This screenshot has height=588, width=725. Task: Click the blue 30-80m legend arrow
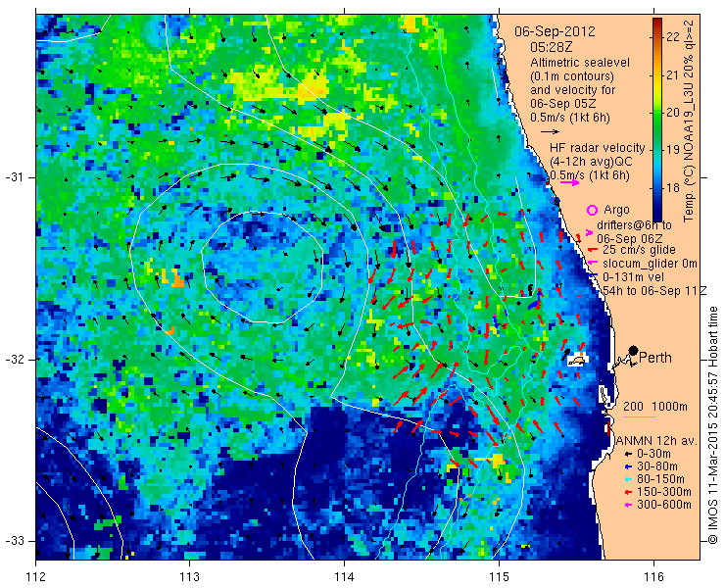pyautogui.click(x=628, y=466)
